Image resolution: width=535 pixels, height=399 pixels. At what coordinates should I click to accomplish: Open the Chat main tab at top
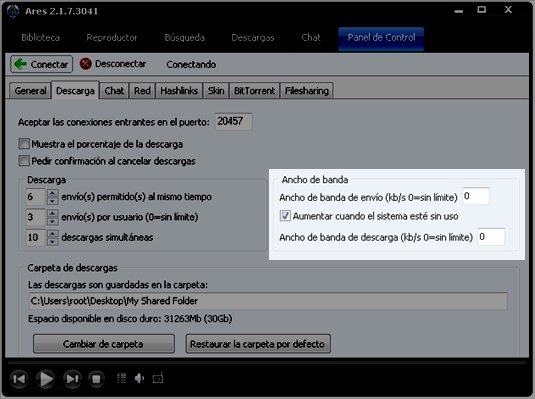(x=311, y=38)
